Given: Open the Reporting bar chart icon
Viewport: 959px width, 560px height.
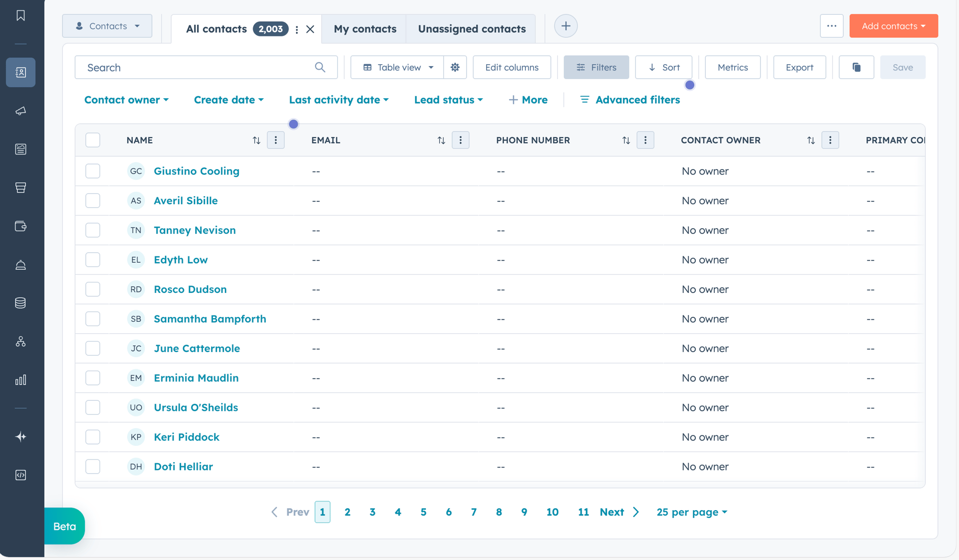Looking at the screenshot, I should click(x=20, y=380).
